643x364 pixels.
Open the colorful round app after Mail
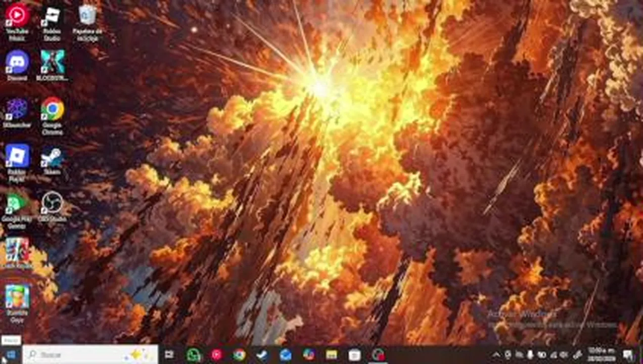click(308, 355)
